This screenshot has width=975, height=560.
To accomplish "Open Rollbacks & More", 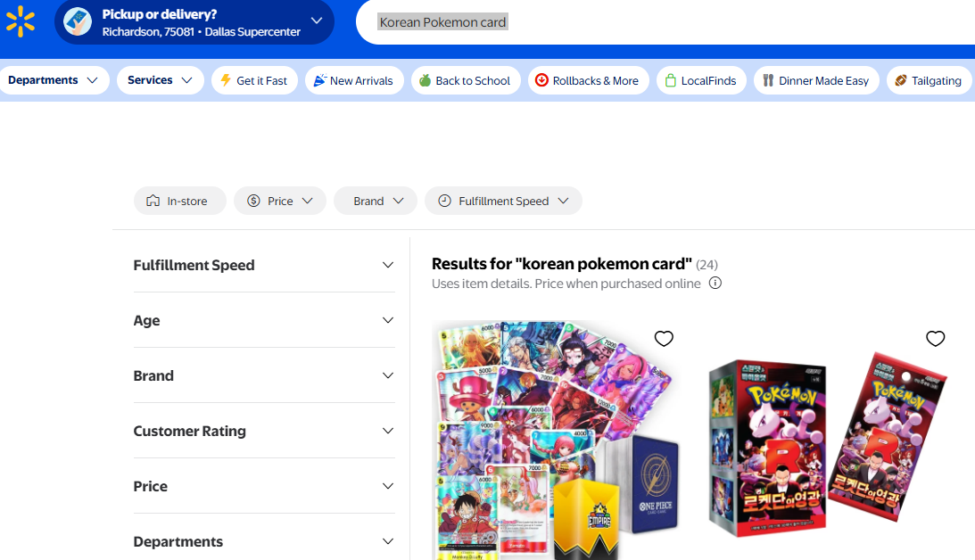I will pos(588,81).
